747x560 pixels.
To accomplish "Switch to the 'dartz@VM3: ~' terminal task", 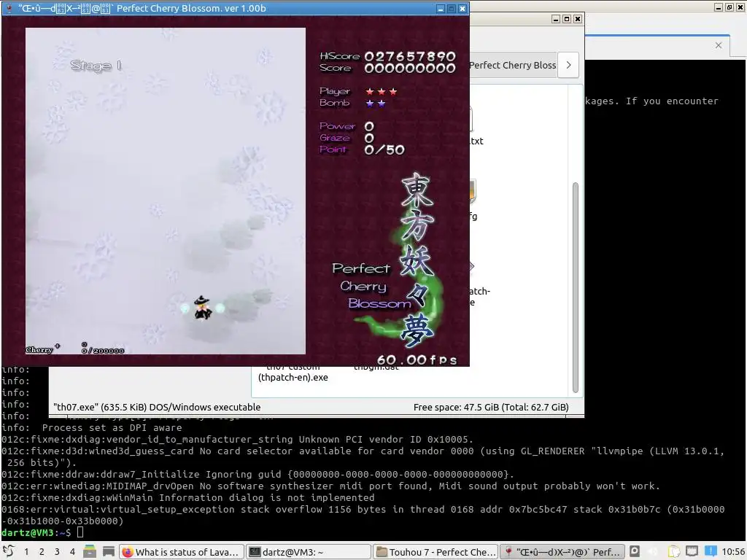I will 309,552.
